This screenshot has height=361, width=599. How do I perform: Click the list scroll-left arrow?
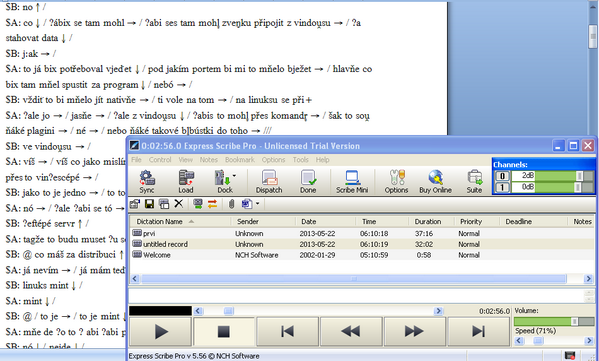pyautogui.click(x=134, y=279)
